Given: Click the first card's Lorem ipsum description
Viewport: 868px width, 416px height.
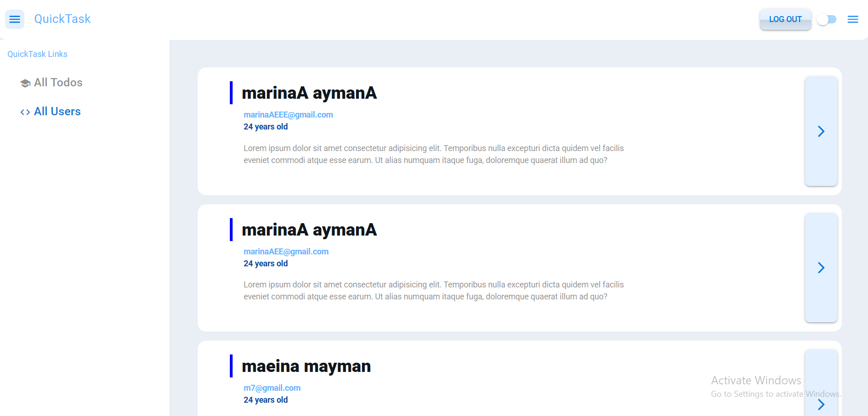Looking at the screenshot, I should pos(433,154).
